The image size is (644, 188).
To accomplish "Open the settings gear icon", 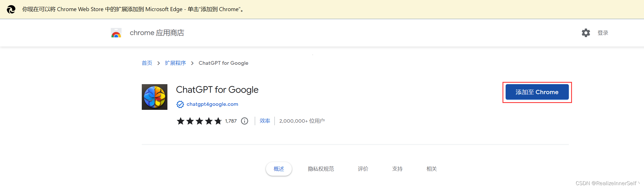I will (586, 33).
